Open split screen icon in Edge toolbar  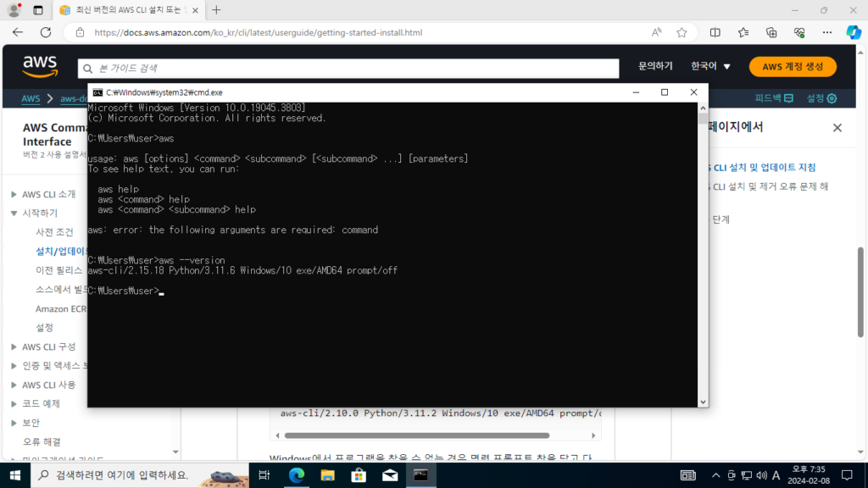715,33
